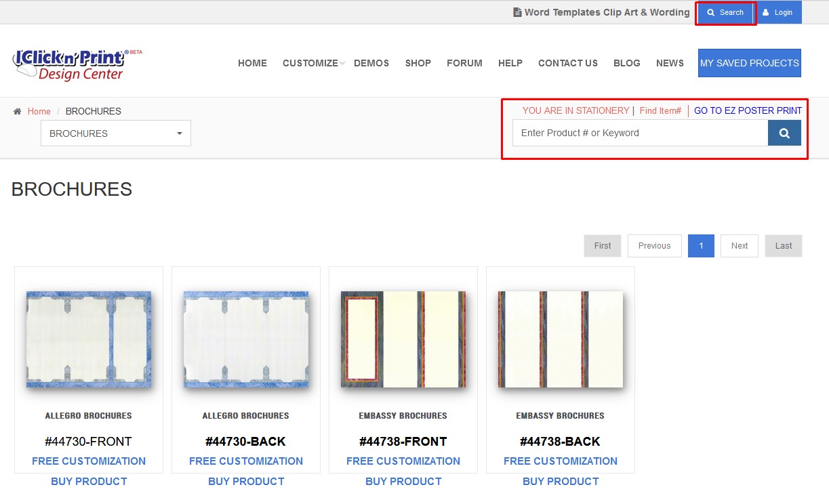829x504 pixels.
Task: Navigate to the SHOP menu item
Action: (418, 63)
